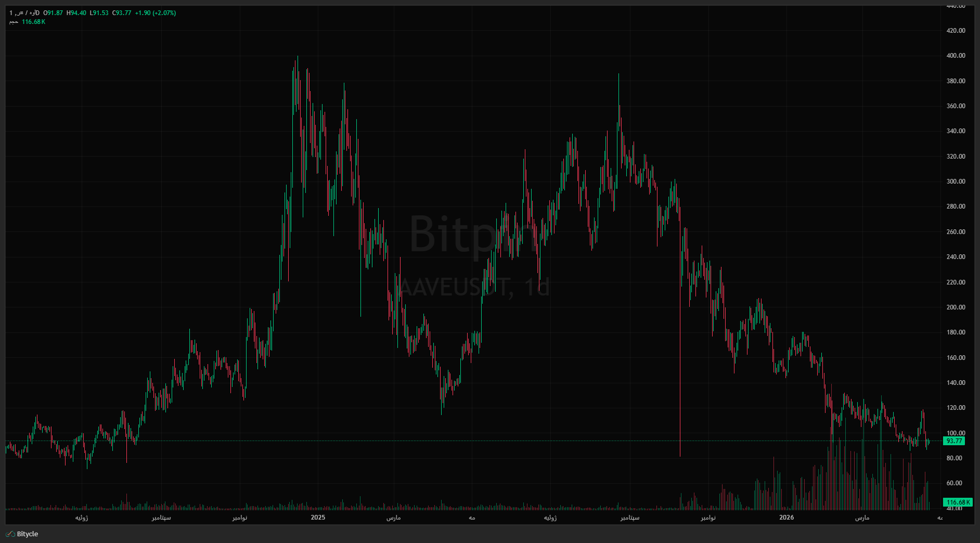980x543 pixels.
Task: Select the symbol title in chart legend
Action: [x=24, y=13]
